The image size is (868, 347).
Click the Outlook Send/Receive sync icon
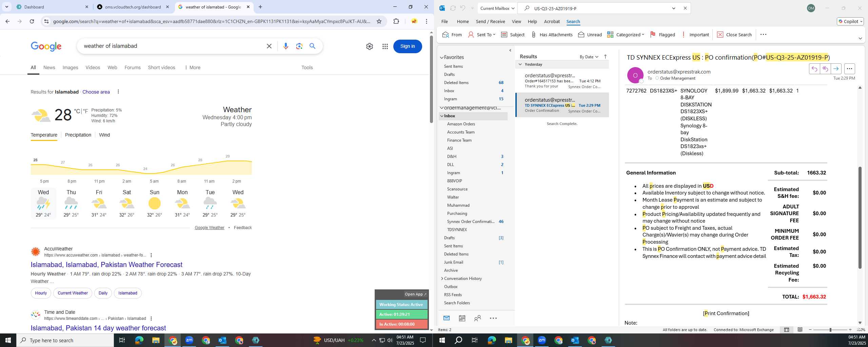click(453, 8)
